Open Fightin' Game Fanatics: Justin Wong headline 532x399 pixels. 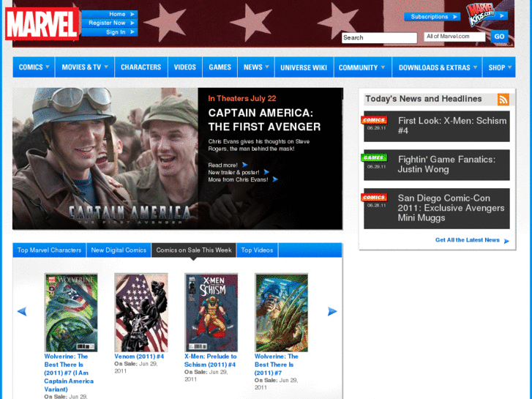(446, 164)
